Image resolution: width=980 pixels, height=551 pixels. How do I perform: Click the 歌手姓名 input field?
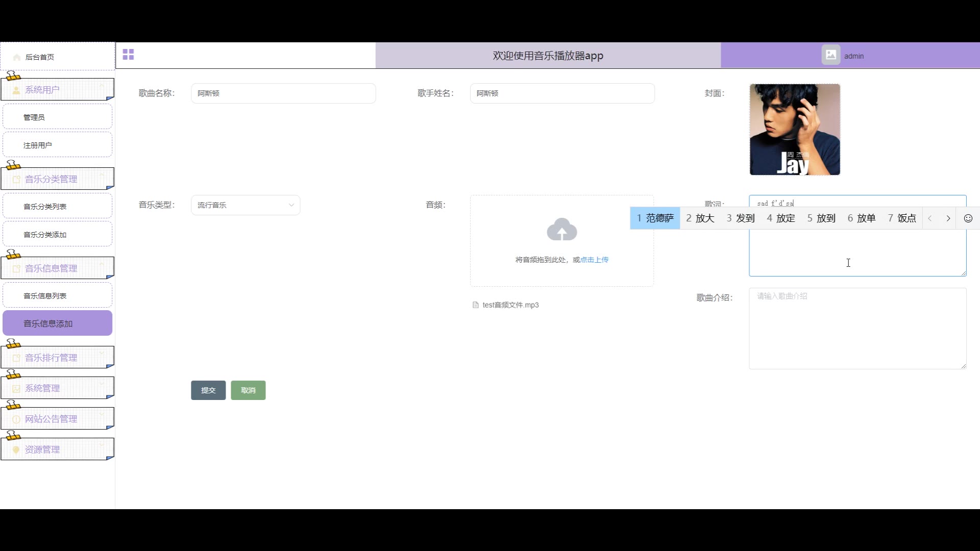point(562,93)
